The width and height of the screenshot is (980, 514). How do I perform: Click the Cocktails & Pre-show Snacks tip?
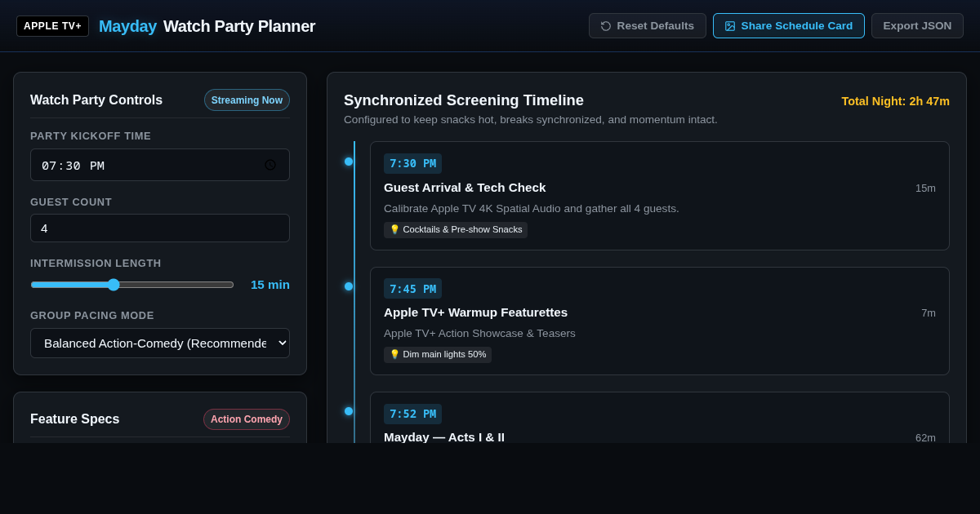pos(456,230)
